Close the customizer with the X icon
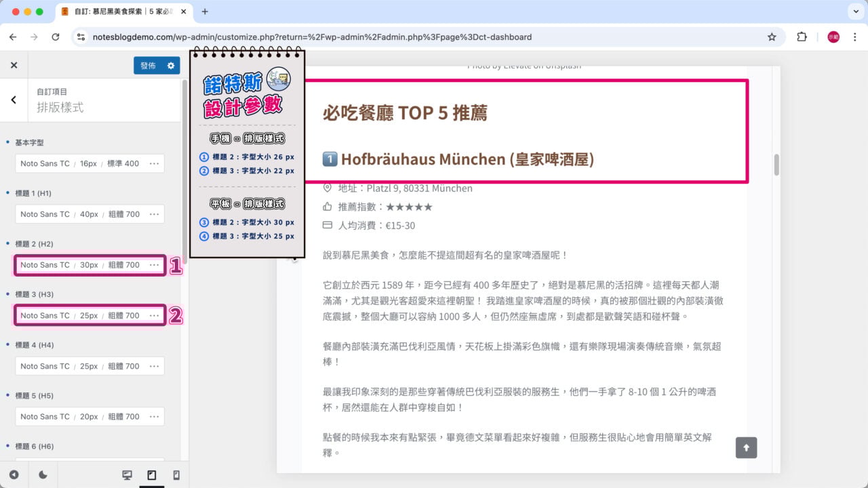The height and width of the screenshot is (488, 868). 14,65
